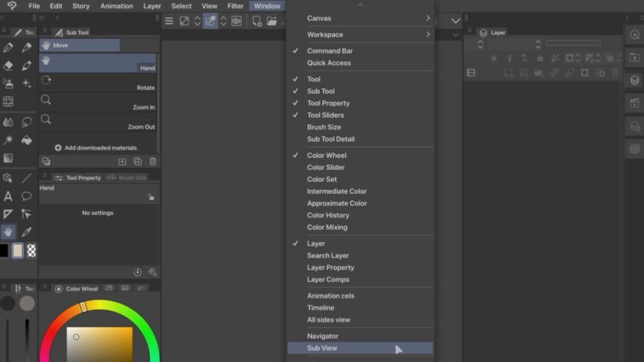Select the Fill bucket tool
The height and width of the screenshot is (362, 644).
tap(26, 140)
